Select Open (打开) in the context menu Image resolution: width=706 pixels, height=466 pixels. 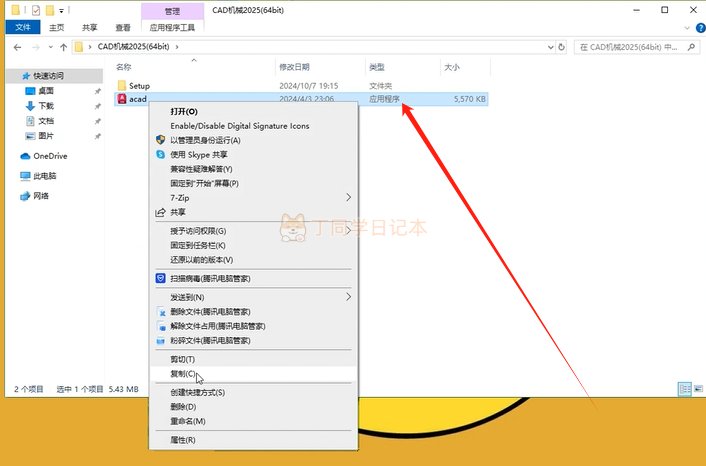[x=253, y=112]
